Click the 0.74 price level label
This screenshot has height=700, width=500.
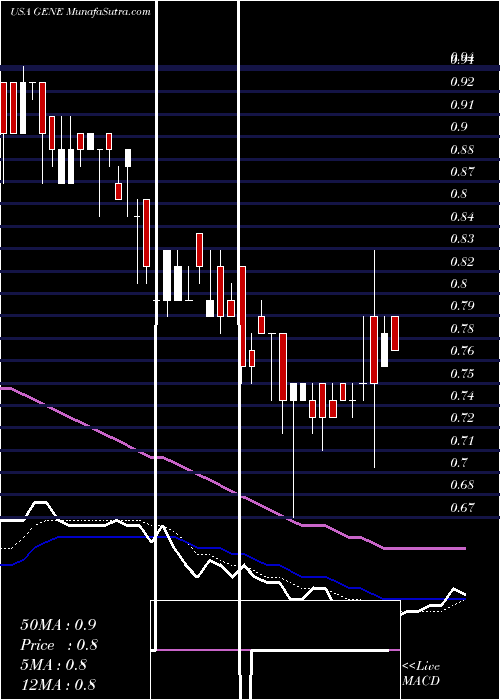462,396
